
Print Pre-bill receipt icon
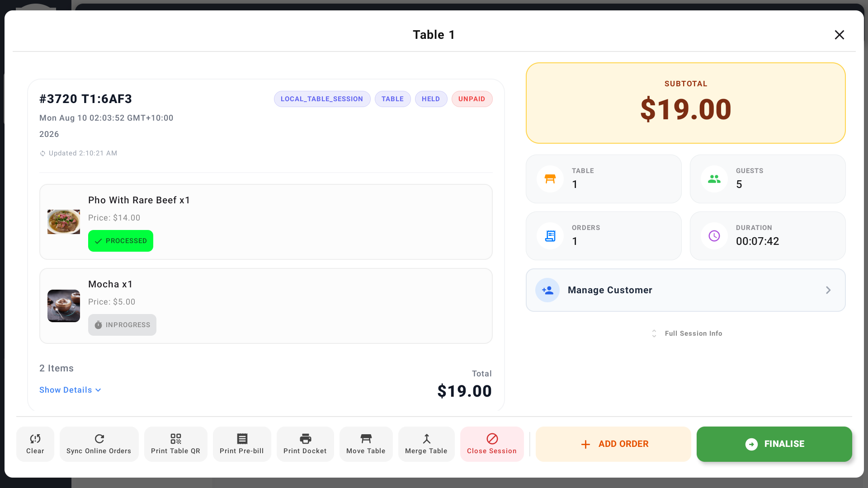[x=242, y=444]
